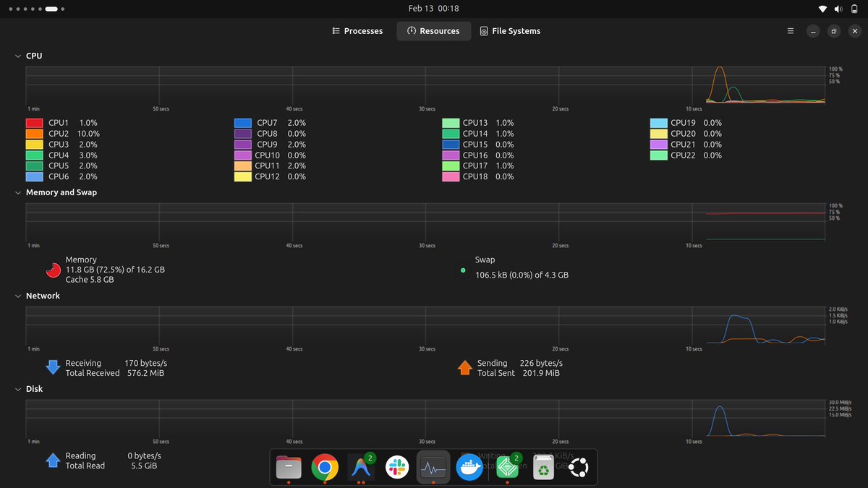Click the red Memory pie chart icon
This screenshot has height=488, width=868.
53,270
